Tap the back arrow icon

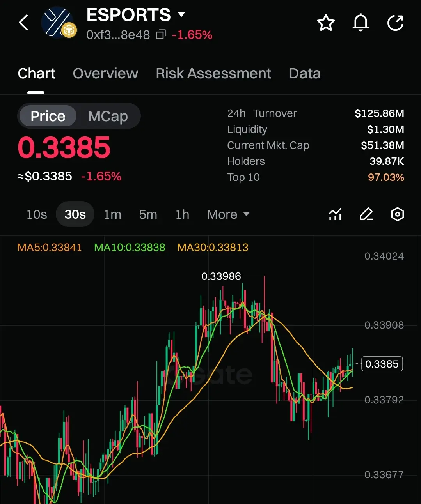tap(24, 23)
